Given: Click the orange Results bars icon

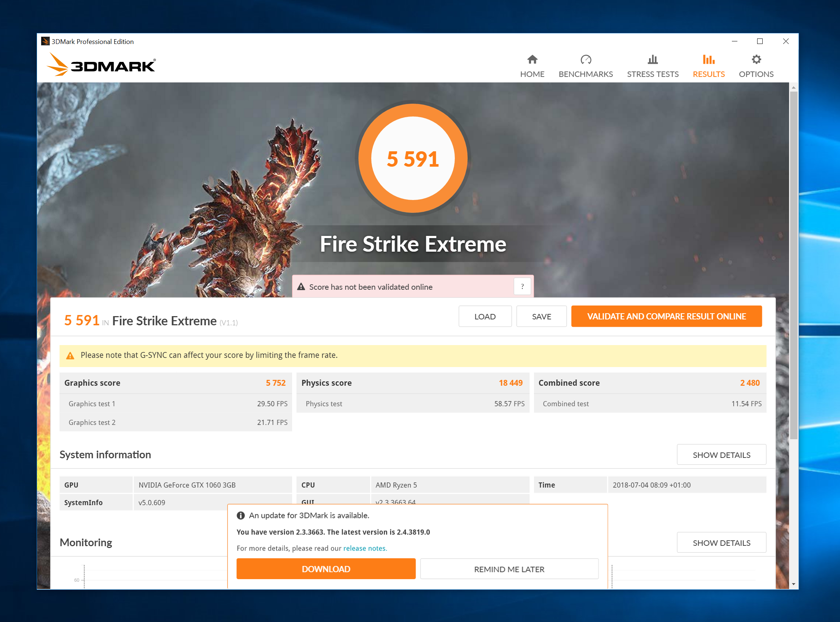Looking at the screenshot, I should (708, 59).
